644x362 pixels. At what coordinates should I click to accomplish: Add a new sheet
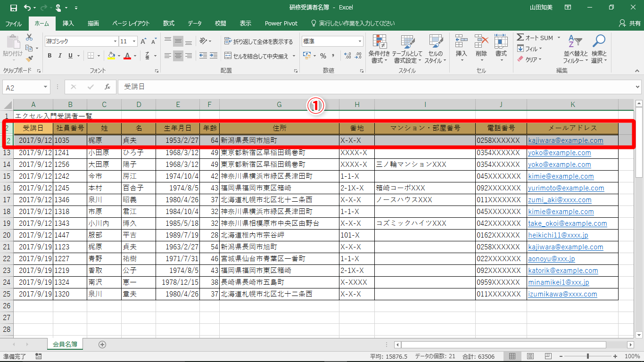(102, 345)
